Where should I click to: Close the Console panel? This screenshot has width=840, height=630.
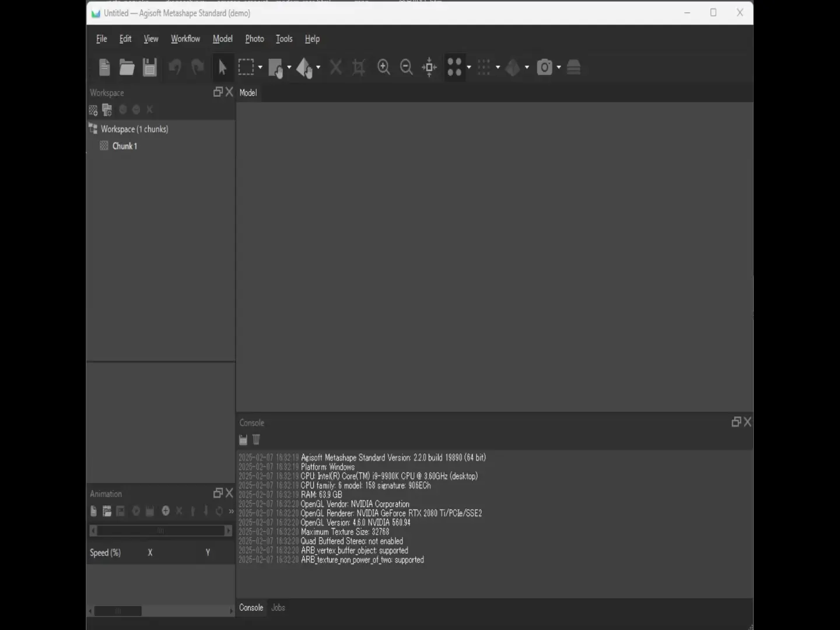point(747,422)
